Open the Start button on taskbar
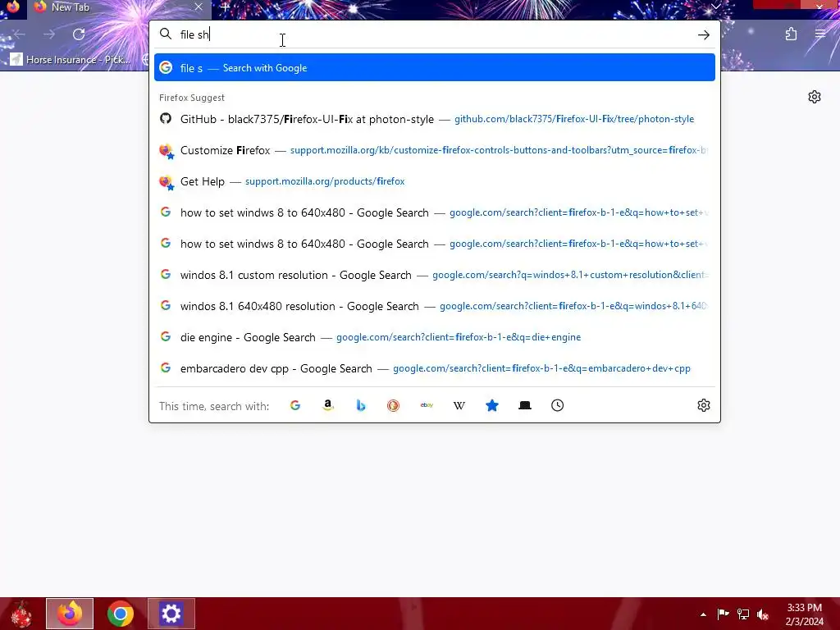 tap(21, 614)
